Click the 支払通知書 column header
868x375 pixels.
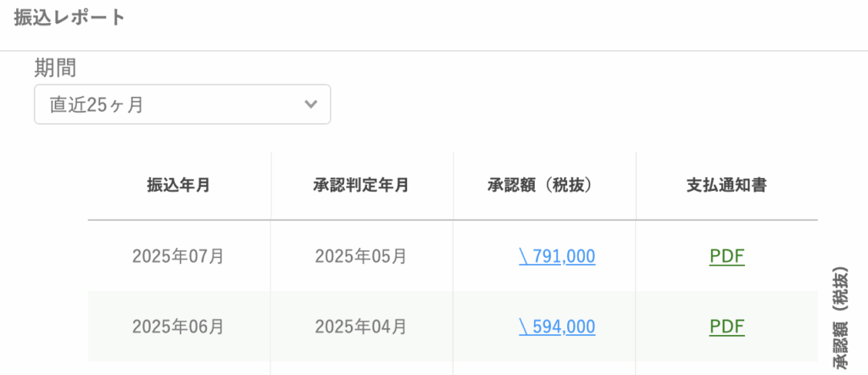726,186
